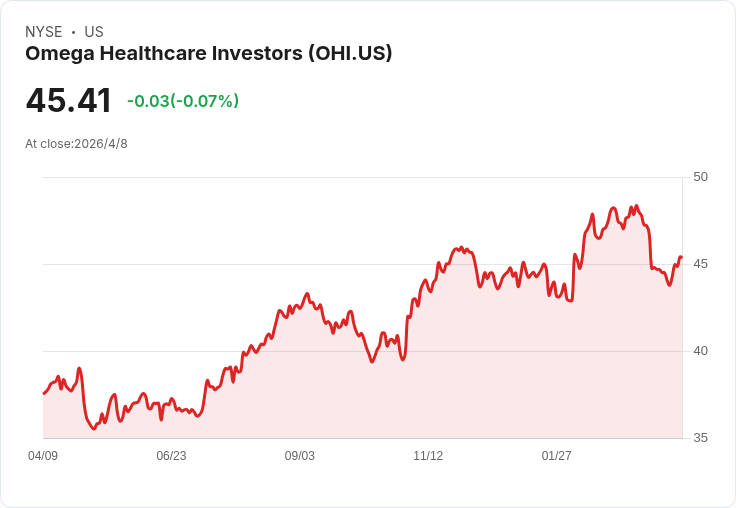Click the 45 value on the price axis
The image size is (736, 508).
pyautogui.click(x=700, y=264)
